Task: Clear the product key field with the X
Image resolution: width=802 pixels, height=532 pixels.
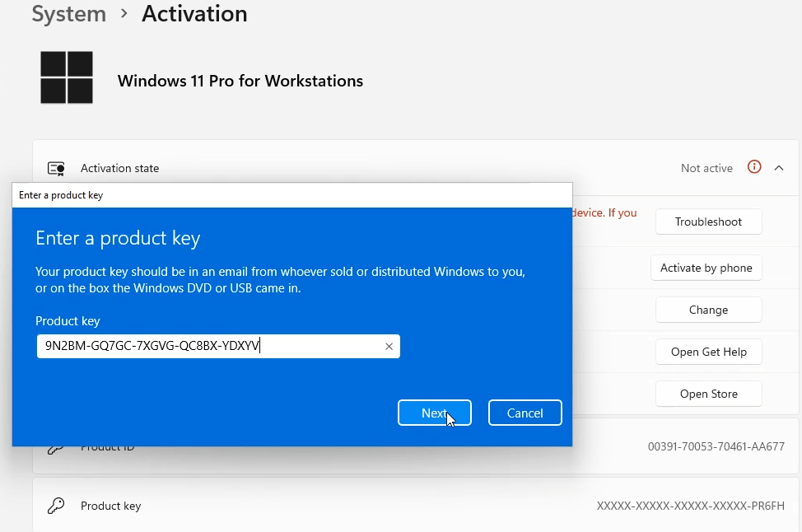Action: (x=389, y=346)
